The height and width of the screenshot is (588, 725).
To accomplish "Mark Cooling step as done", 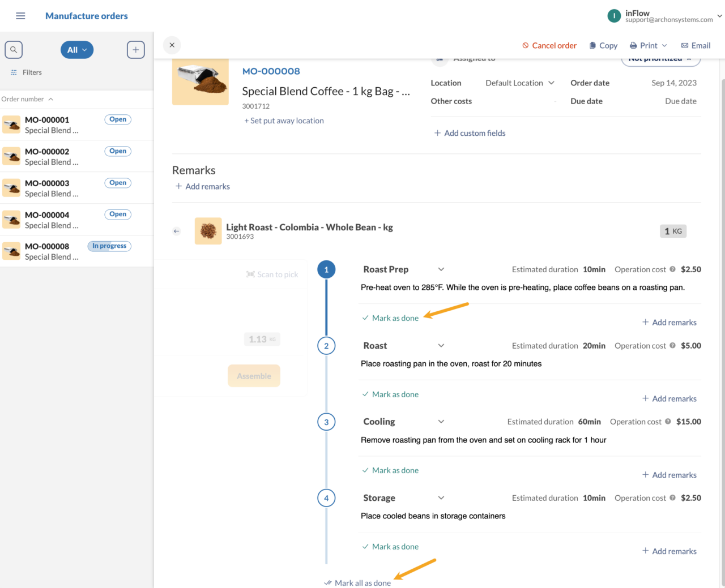I will (x=390, y=470).
